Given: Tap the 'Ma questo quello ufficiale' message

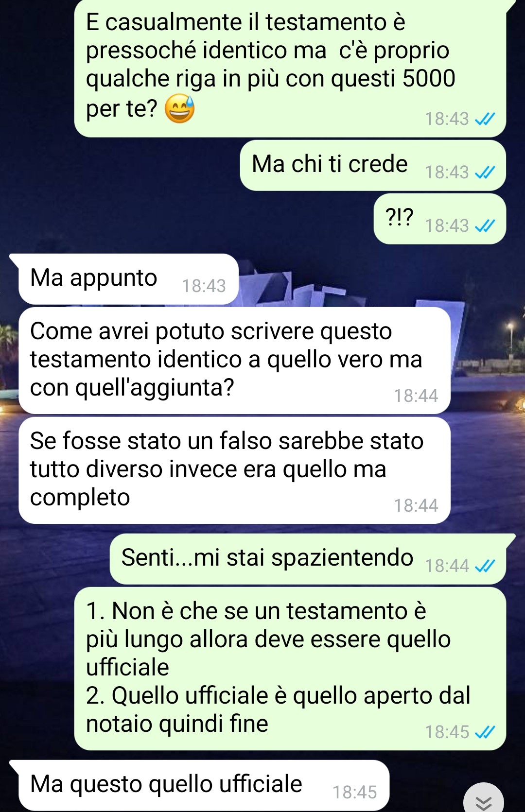Looking at the screenshot, I should point(204,785).
